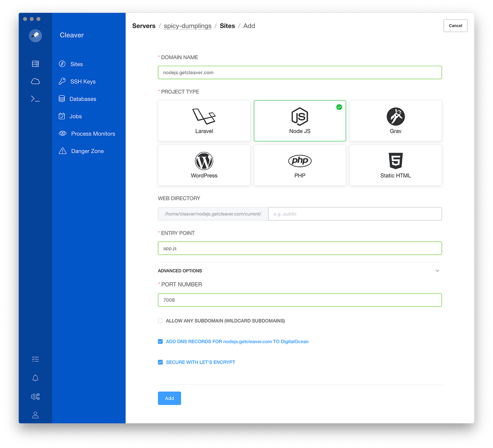This screenshot has height=448, width=493.
Task: Click the web directory public input field
Action: tap(355, 214)
